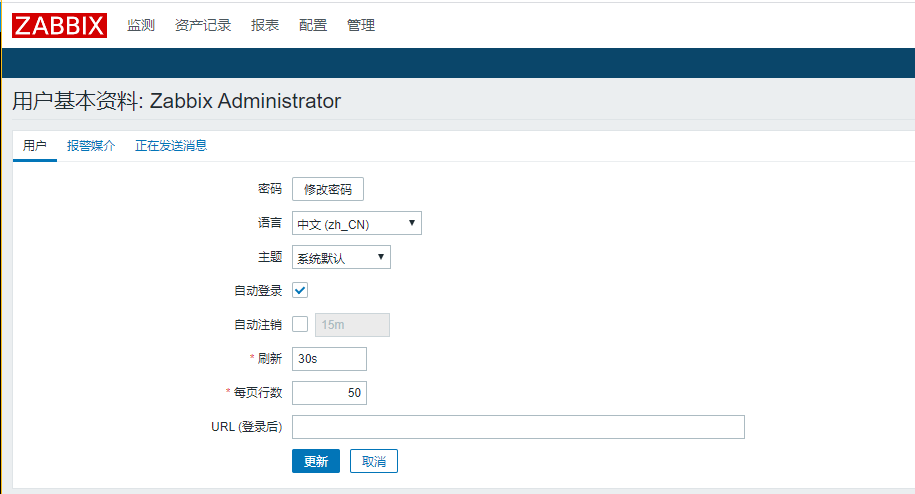
Task: Open the 配置 menu
Action: pos(313,25)
